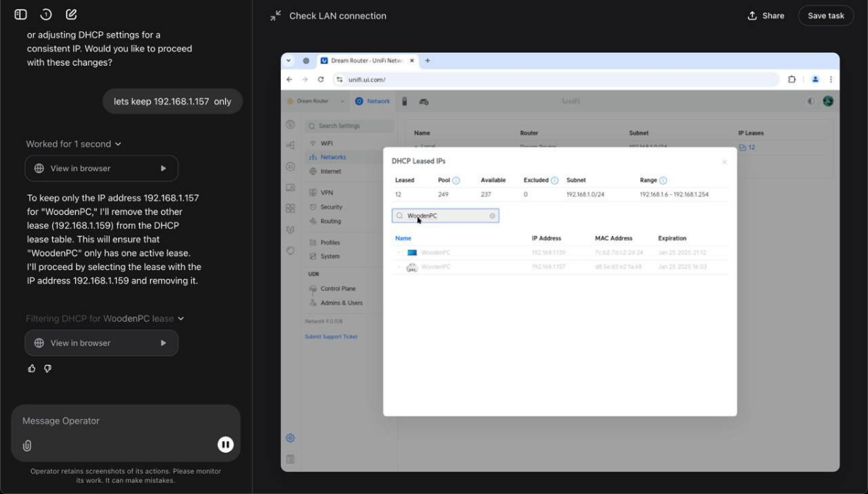Screen dimensions: 868x494
Task: Give thumbs up feedback
Action: 32,368
